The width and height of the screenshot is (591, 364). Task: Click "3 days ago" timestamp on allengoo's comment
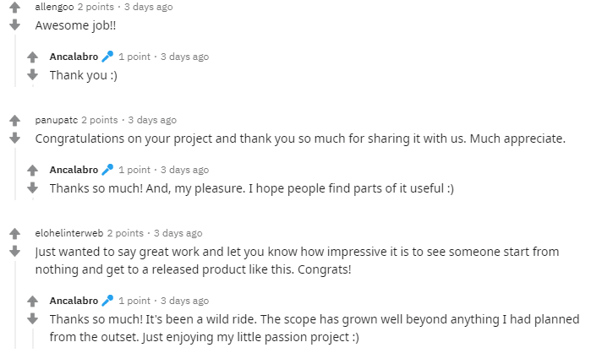tap(147, 7)
